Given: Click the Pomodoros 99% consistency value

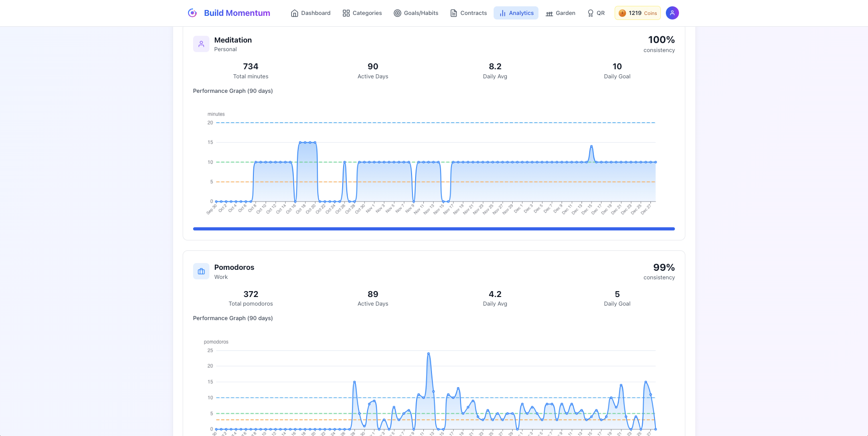Looking at the screenshot, I should click(664, 268).
